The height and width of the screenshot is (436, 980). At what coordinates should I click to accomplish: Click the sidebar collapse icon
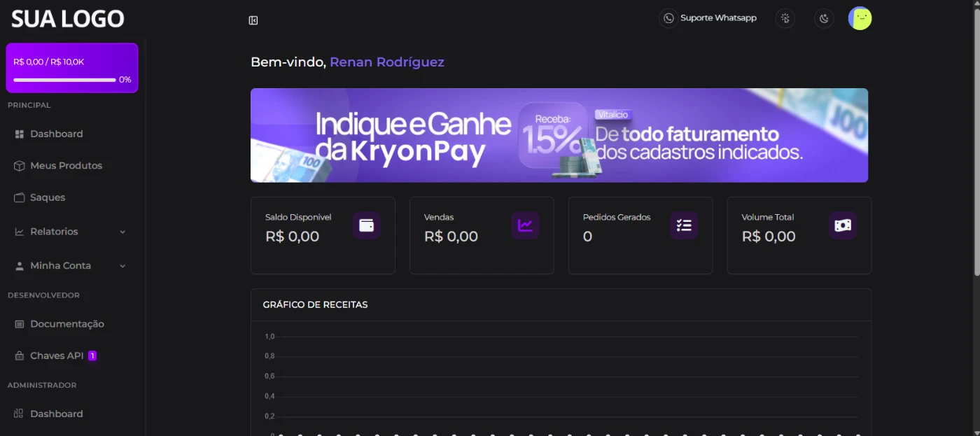[253, 20]
